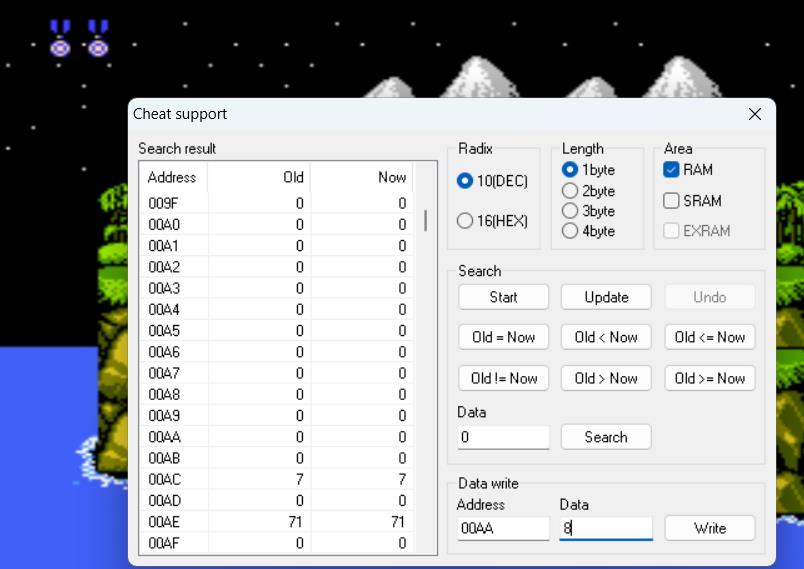The width and height of the screenshot is (804, 569).
Task: Select address row 00A4
Action: 276,310
